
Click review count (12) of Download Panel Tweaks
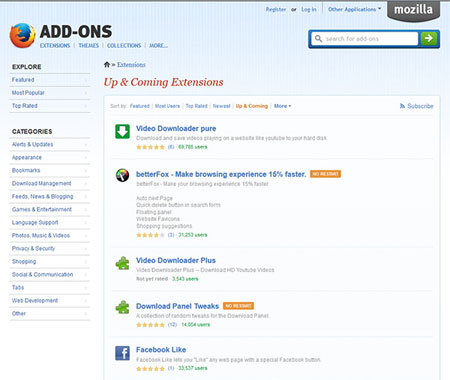tap(172, 325)
